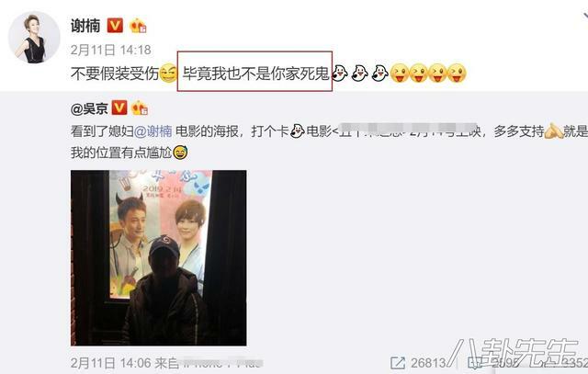Open 谢楠's profile avatar picture
The width and height of the screenshot is (588, 374).
coord(34,37)
